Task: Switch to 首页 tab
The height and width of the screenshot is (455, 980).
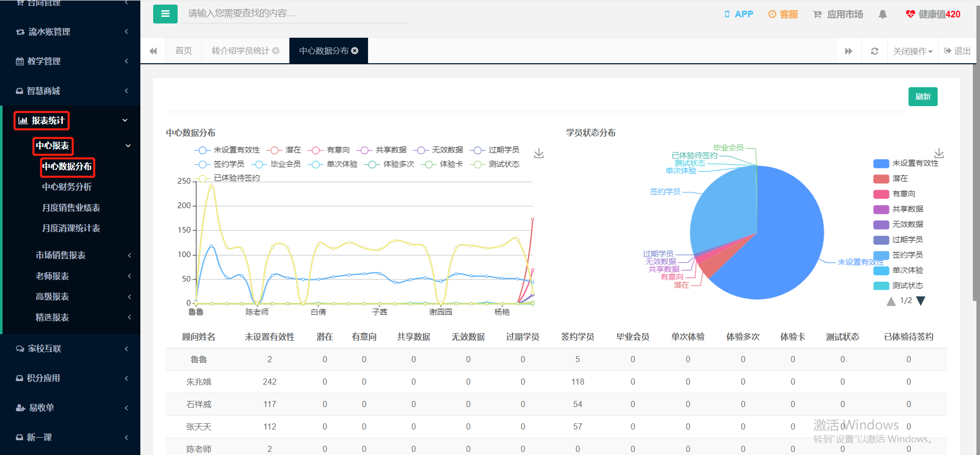Action: (184, 50)
